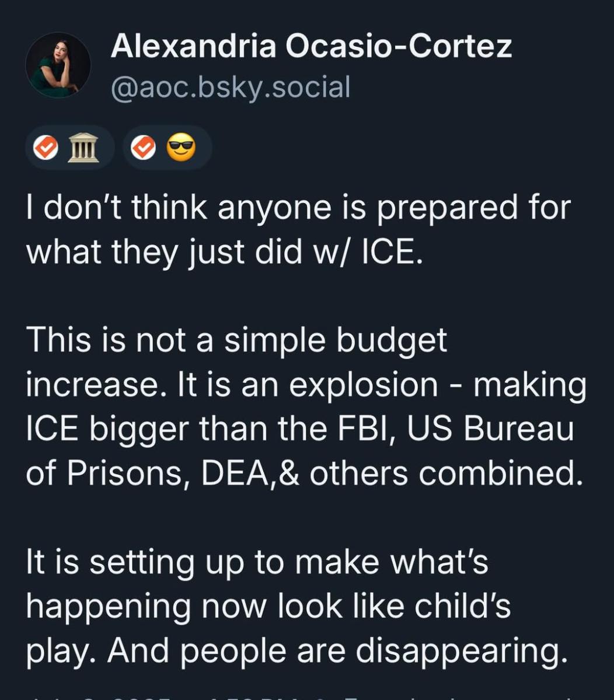Click the display name Alexandria Ocasio-Cortez
The height and width of the screenshot is (700, 614).
click(311, 45)
